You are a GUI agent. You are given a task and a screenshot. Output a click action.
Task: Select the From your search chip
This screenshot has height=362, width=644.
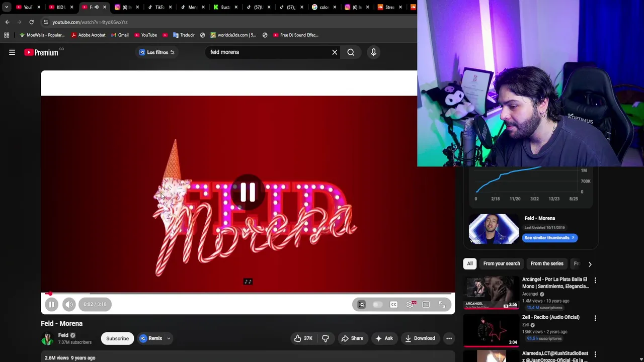click(502, 263)
